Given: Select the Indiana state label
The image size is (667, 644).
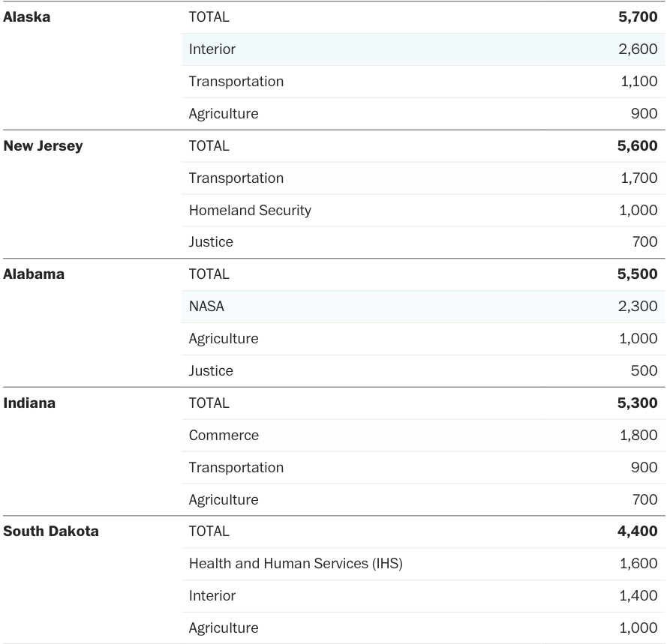Looking at the screenshot, I should (x=29, y=403).
